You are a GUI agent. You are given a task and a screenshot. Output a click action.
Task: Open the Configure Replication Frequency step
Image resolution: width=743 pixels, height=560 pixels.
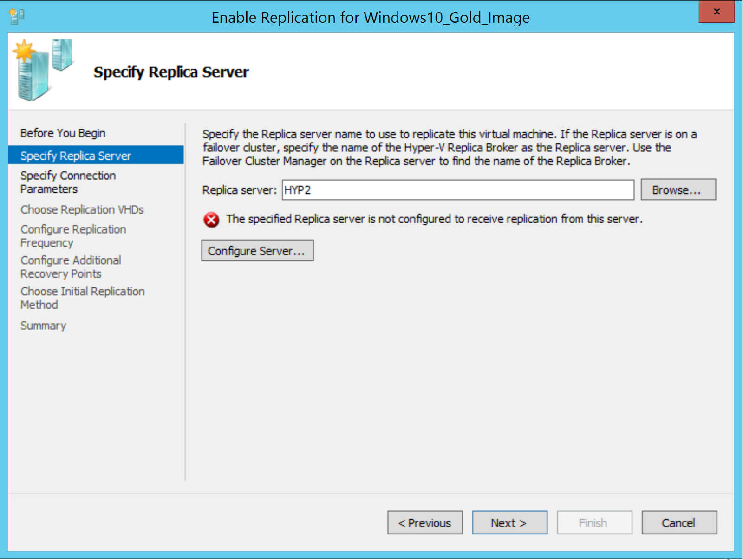[x=73, y=236]
